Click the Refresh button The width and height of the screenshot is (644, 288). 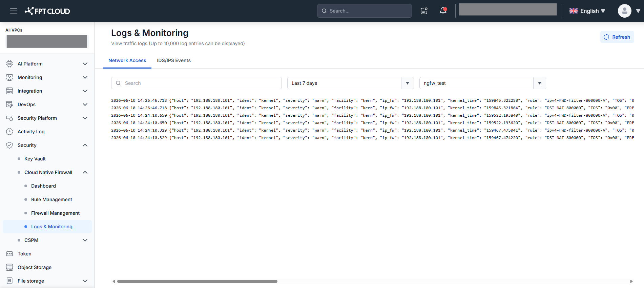pyautogui.click(x=617, y=37)
